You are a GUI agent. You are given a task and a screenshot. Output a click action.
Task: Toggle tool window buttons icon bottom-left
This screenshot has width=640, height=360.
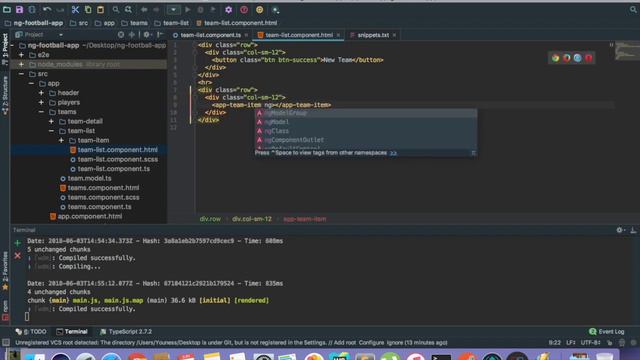6,342
